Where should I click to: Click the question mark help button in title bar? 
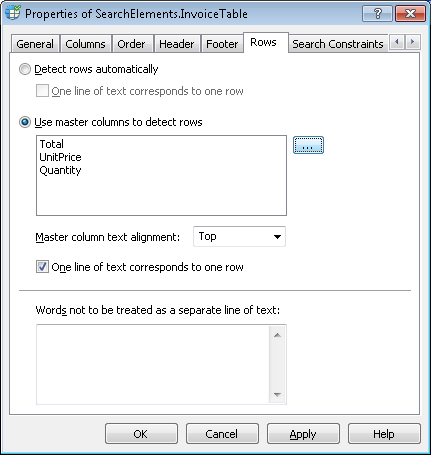click(377, 14)
